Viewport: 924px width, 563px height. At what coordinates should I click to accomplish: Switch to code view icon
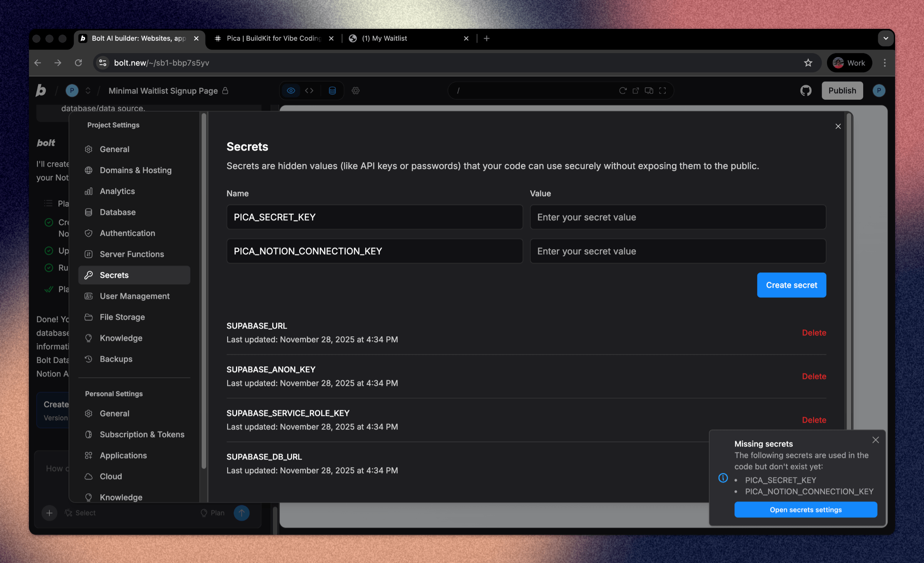309,91
